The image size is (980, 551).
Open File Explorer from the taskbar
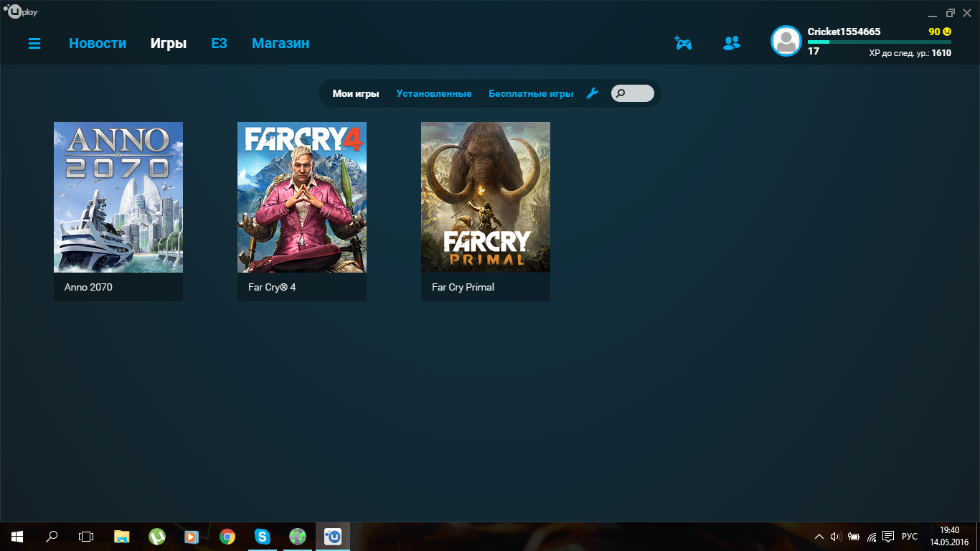pos(122,537)
